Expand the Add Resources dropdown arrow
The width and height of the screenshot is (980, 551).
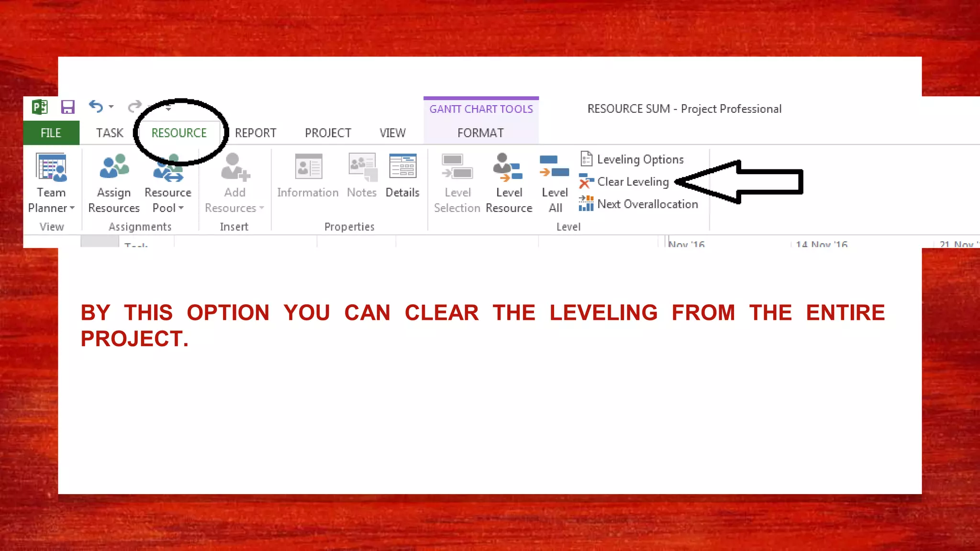(x=262, y=208)
